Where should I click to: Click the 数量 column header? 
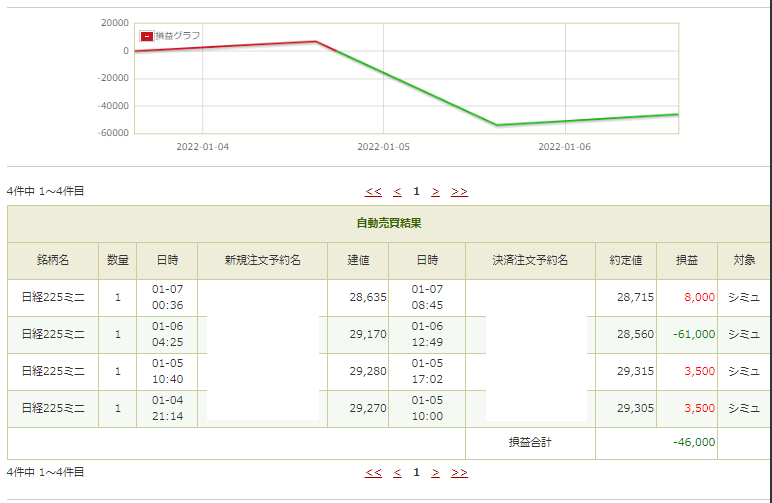point(118,260)
